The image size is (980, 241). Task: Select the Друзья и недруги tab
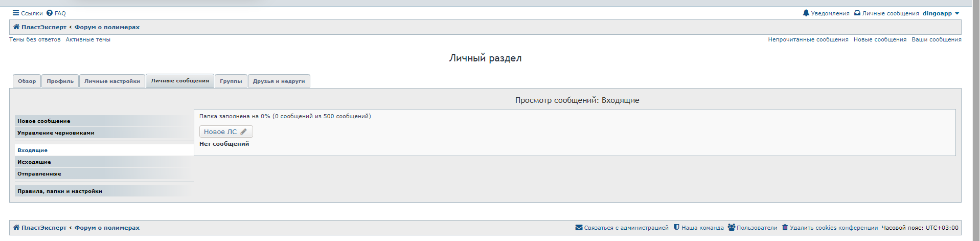279,81
